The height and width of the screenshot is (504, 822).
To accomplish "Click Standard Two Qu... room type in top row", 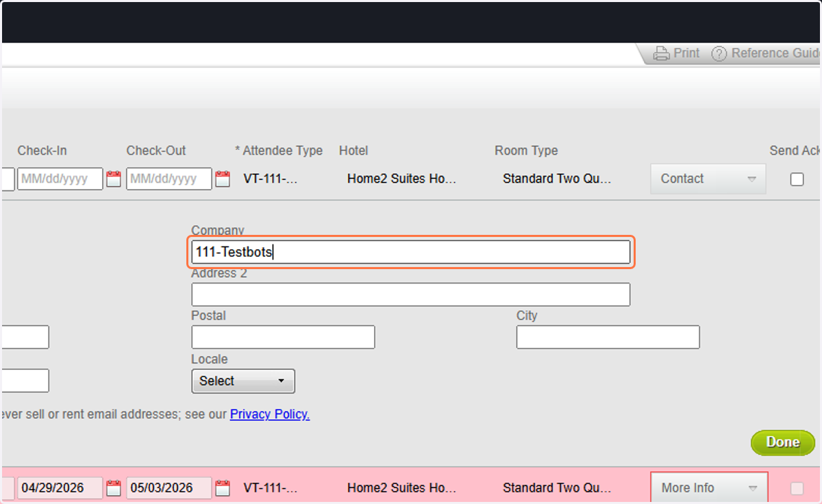I will 557,179.
